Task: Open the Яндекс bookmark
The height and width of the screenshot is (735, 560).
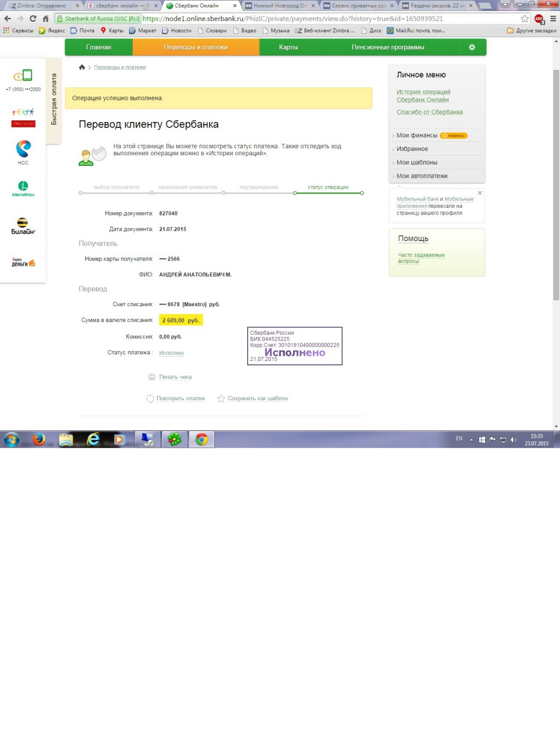Action: coord(52,31)
